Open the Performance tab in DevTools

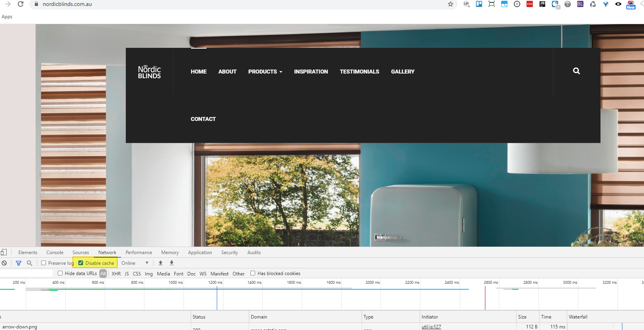pyautogui.click(x=138, y=253)
